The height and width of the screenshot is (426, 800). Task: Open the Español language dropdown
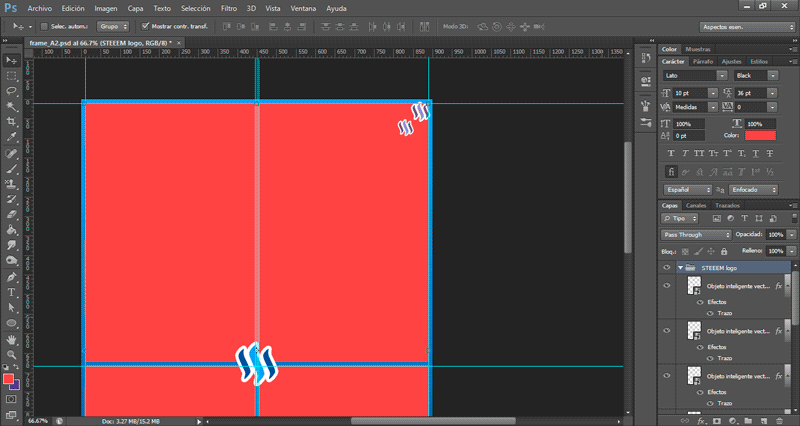click(x=687, y=189)
